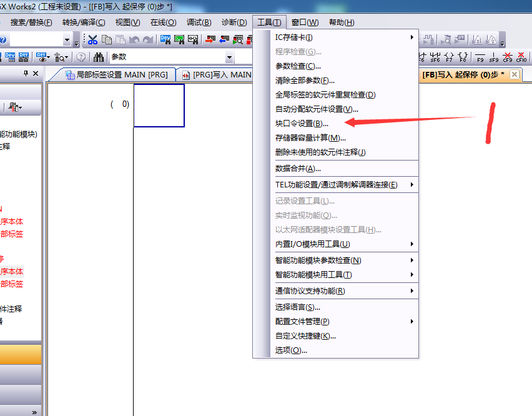
Task: Click 存储器容量计算 menu item
Action: 310,138
